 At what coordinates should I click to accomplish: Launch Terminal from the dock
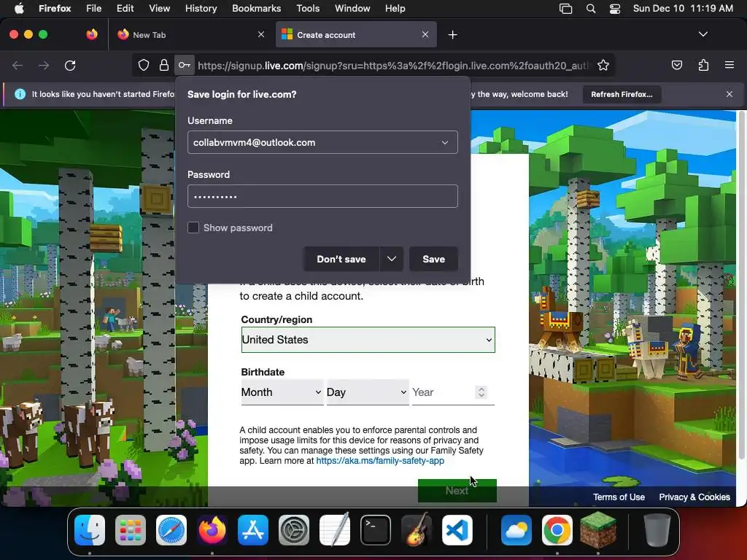376,530
